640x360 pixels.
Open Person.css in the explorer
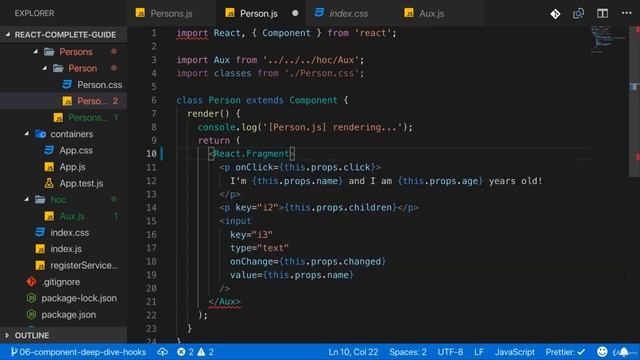click(63, 84)
